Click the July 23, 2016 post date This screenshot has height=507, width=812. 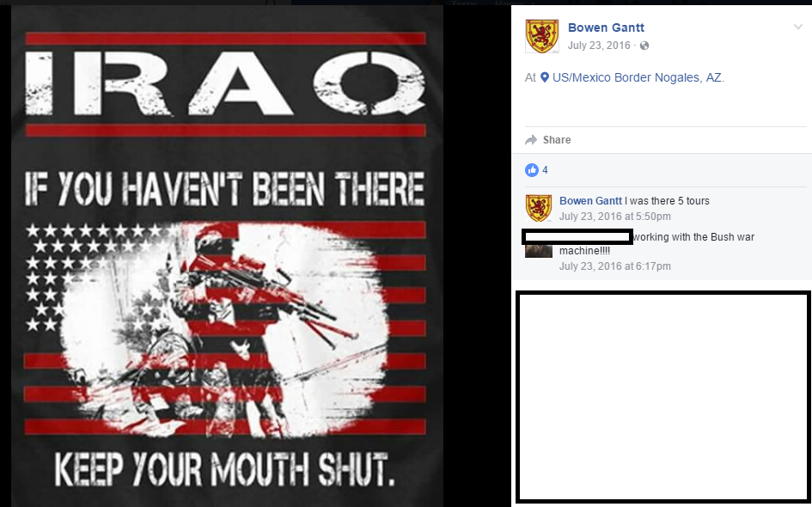[x=599, y=46]
